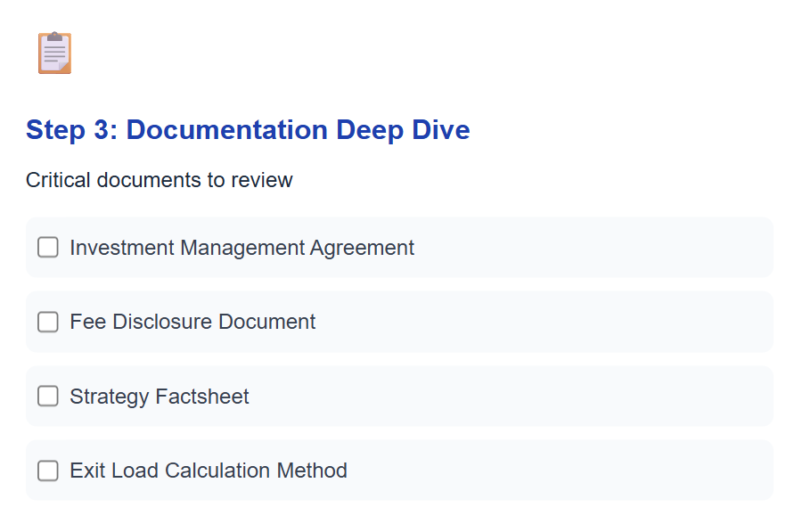Check the Strategy Factsheet checkbox

(x=47, y=396)
